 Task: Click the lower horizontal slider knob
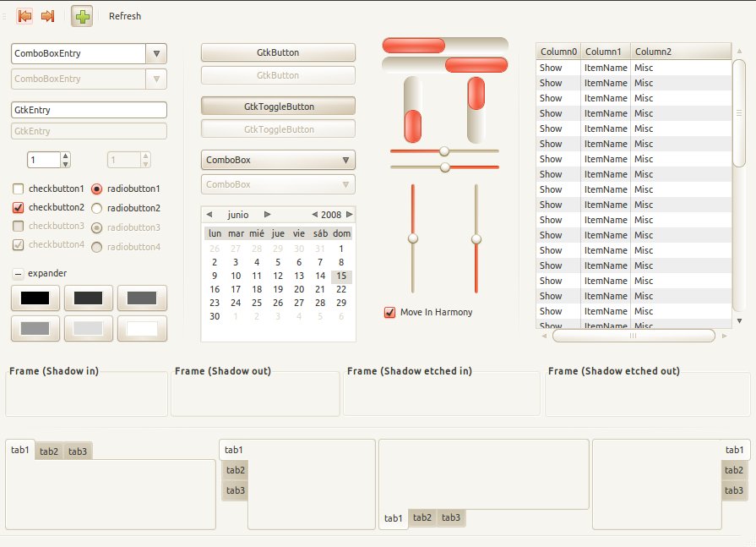coord(445,167)
